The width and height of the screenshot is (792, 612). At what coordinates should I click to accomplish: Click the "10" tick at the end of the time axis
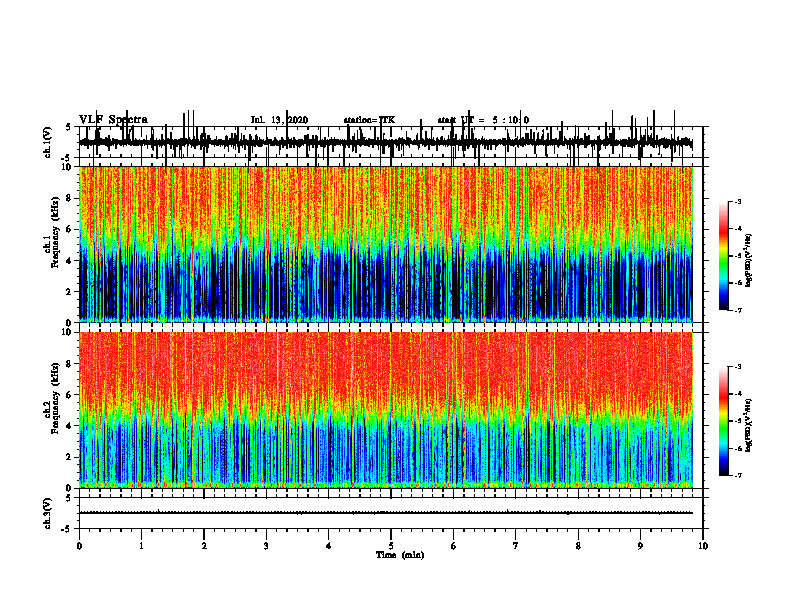(x=703, y=546)
